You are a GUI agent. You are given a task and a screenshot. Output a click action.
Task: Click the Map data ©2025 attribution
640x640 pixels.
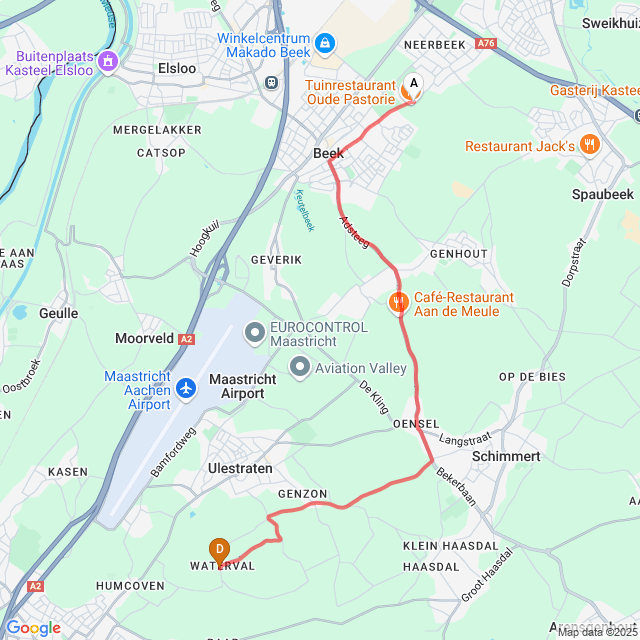click(x=598, y=632)
